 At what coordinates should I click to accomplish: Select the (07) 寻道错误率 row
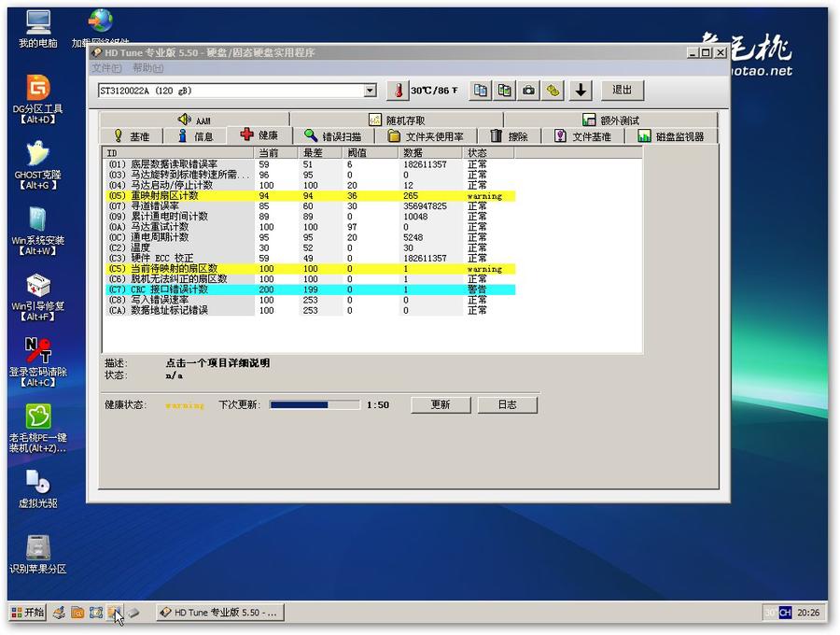pos(310,206)
